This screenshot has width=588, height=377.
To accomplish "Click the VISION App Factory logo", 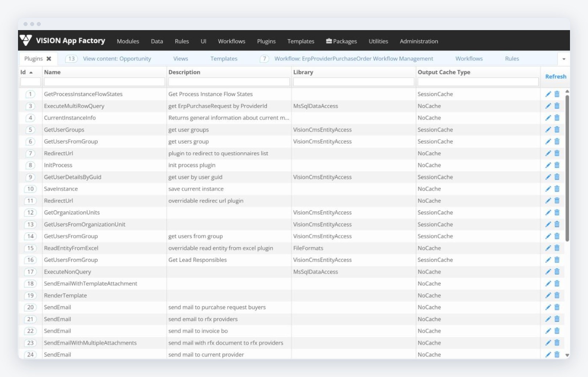I will [62, 40].
